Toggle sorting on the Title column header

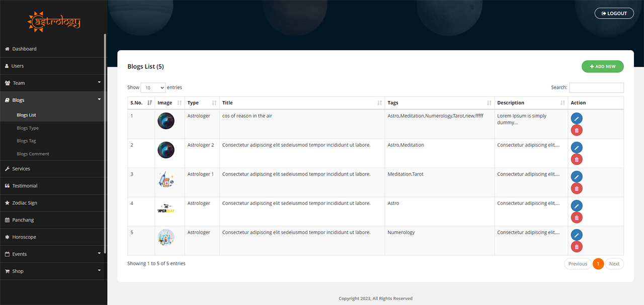point(302,103)
